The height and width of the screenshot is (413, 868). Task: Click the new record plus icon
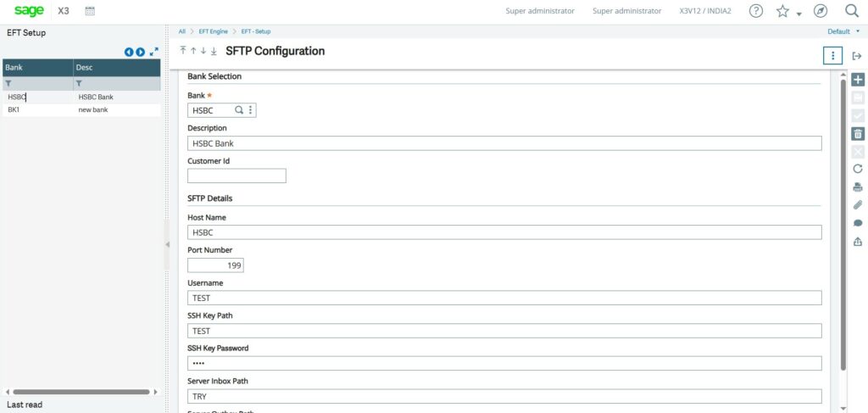[857, 79]
